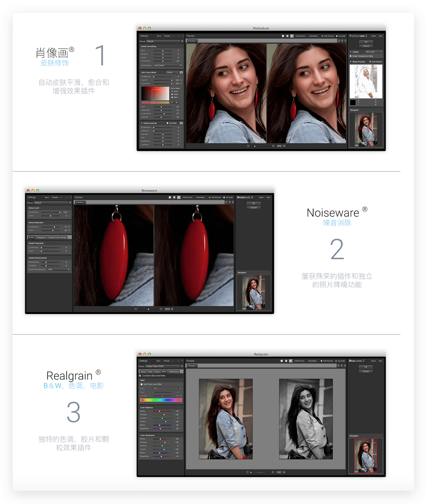Open Skin Tones Mask Custom dropdown

click(x=172, y=72)
